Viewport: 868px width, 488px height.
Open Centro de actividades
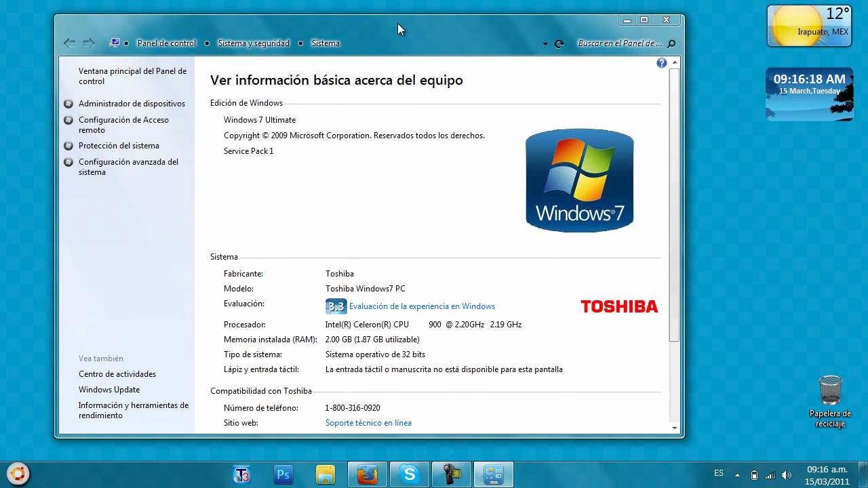[x=117, y=374]
